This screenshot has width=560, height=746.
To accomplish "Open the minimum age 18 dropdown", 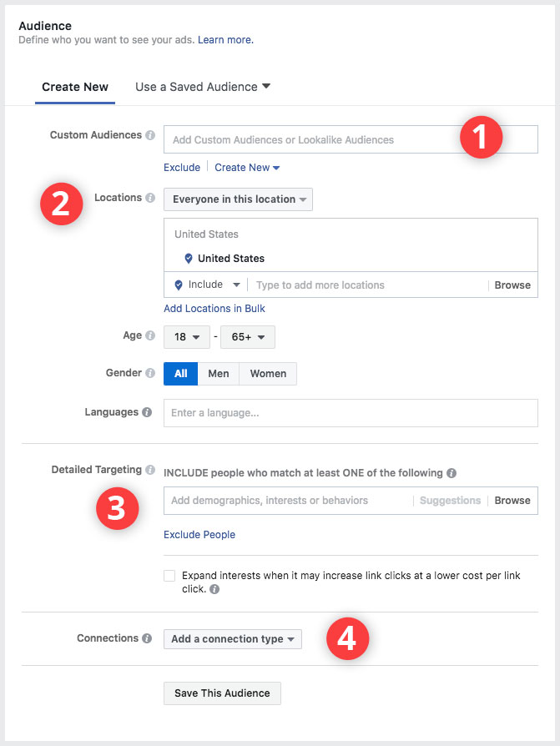I will (x=186, y=337).
